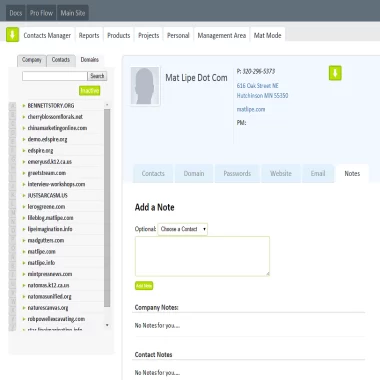
Task: Select lipeimagination.info in domain list
Action: click(x=50, y=229)
